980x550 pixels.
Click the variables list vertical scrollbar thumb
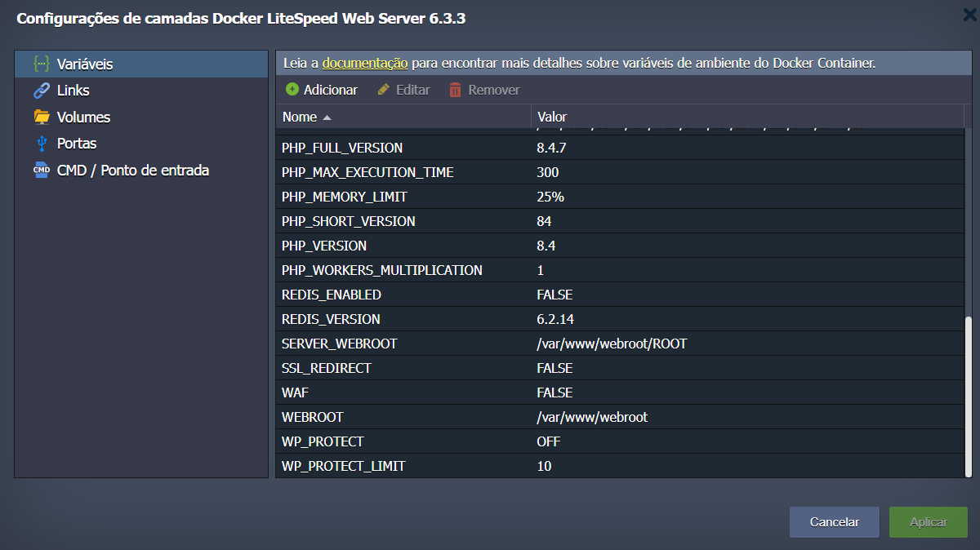pos(969,397)
